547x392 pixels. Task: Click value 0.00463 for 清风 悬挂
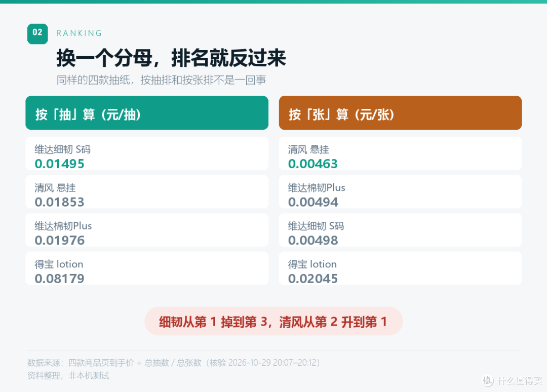(x=313, y=164)
